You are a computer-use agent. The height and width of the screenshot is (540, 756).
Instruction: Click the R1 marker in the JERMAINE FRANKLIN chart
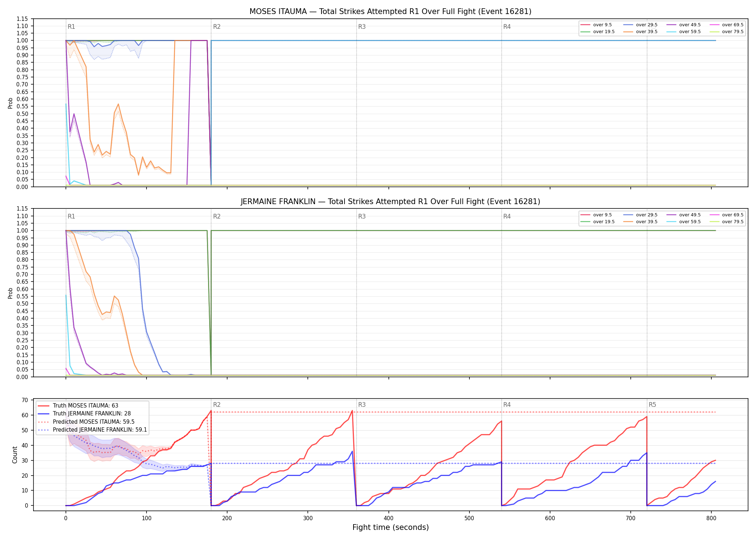tap(71, 216)
